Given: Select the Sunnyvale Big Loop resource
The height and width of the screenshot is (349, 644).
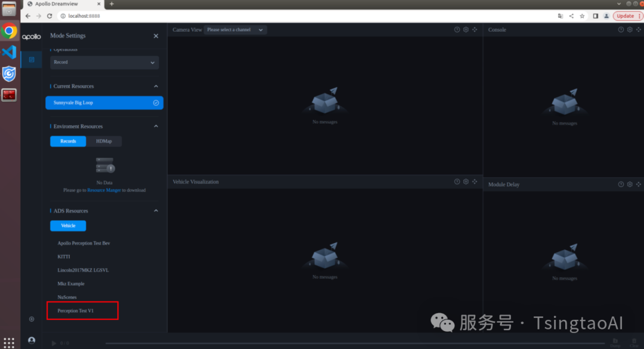Looking at the screenshot, I should click(104, 103).
